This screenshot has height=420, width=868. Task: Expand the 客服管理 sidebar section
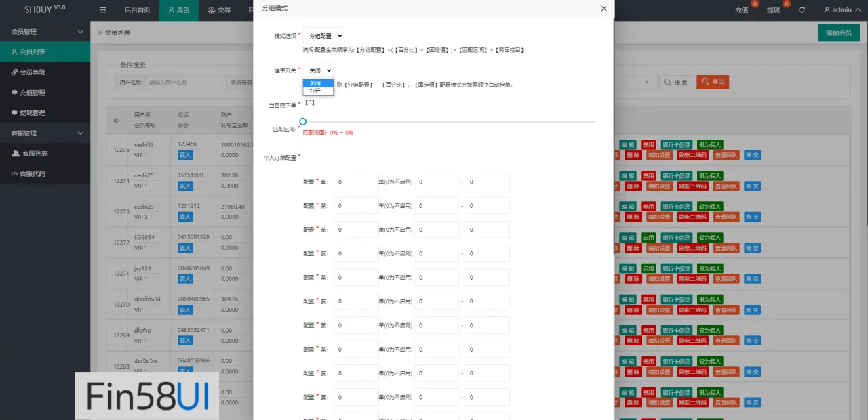(x=45, y=133)
